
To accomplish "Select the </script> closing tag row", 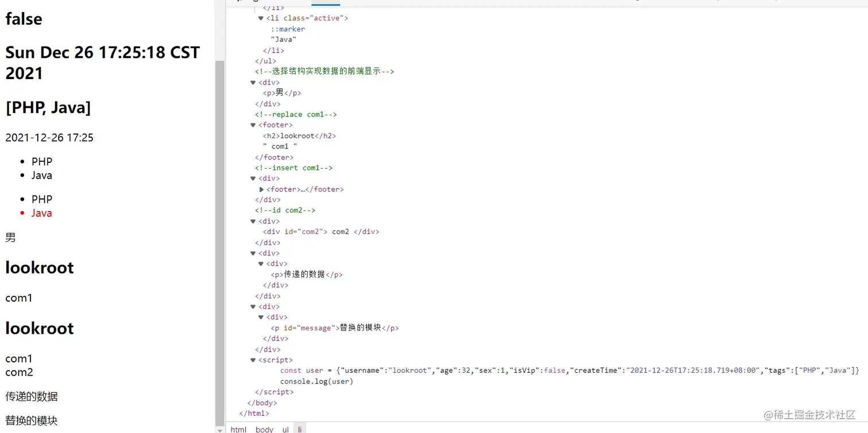I will pos(274,392).
